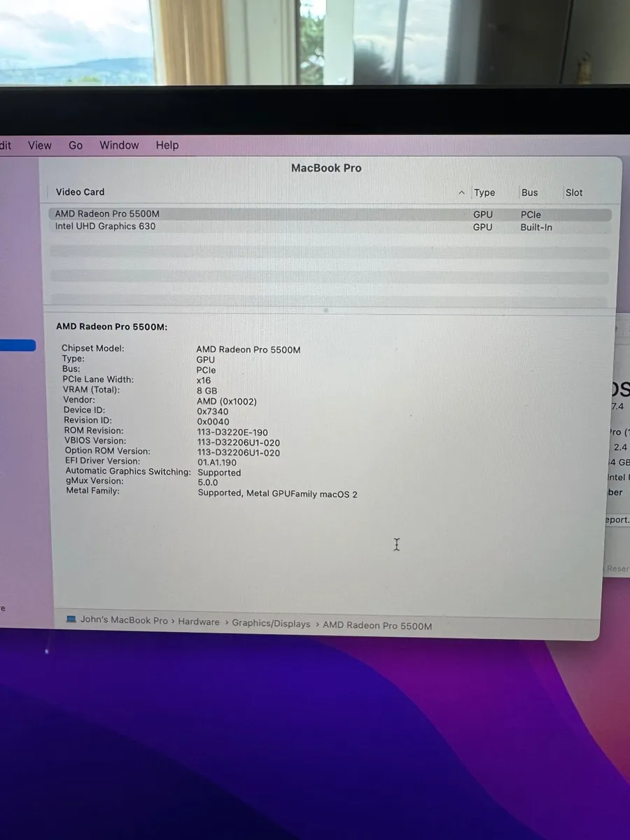Click the ROM Revision value 113-D3220E-190
Viewport: 630px width, 840px height.
pyautogui.click(x=232, y=432)
